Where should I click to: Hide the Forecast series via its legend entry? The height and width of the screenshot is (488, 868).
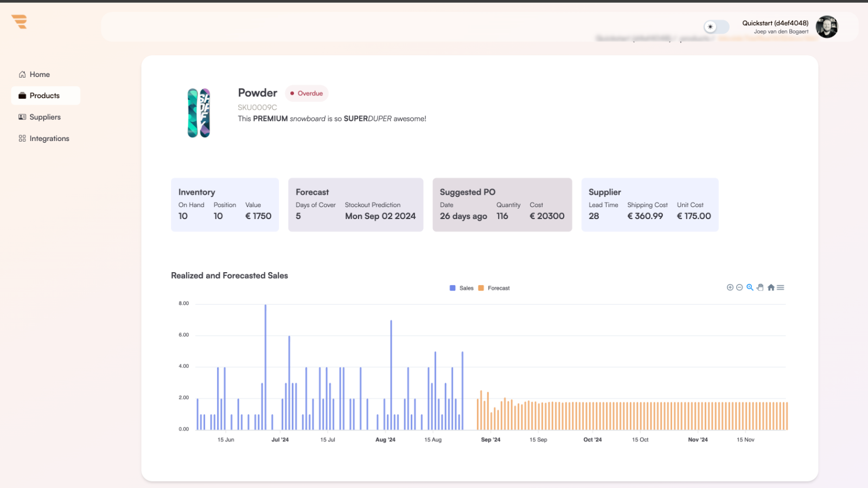(x=494, y=288)
